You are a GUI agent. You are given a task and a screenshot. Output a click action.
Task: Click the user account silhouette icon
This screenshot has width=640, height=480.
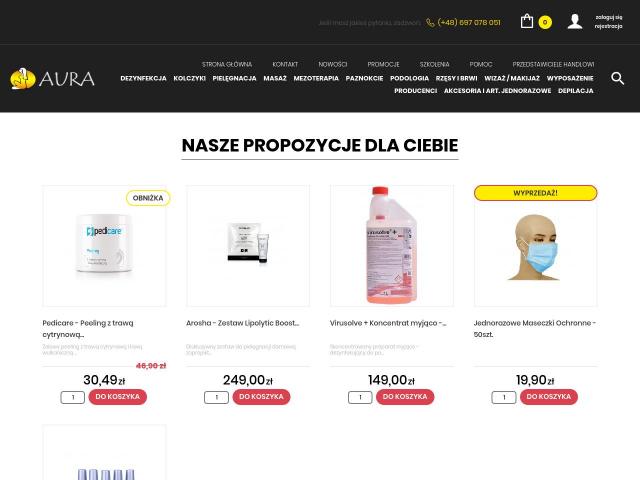coord(575,22)
